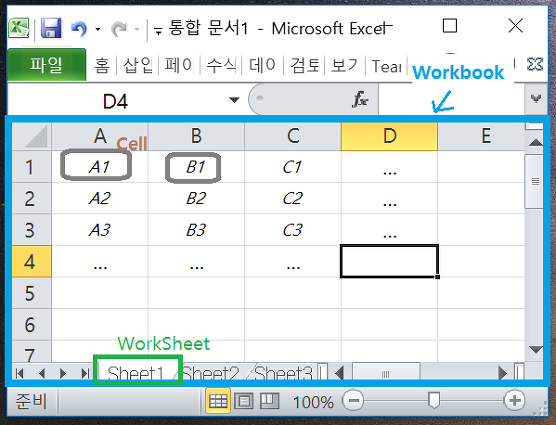Viewport: 556px width, 425px height.
Task: Select the Sheet1 worksheet tab
Action: click(x=136, y=373)
